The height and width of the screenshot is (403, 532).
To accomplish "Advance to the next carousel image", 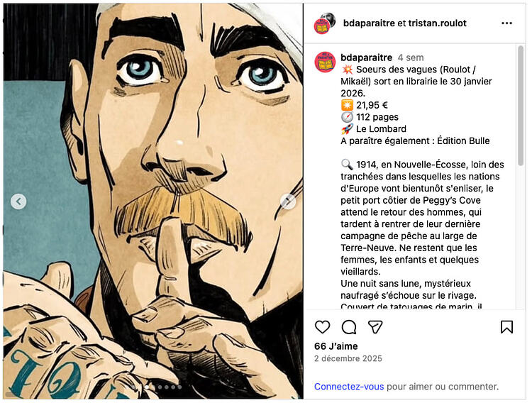I will tap(288, 201).
